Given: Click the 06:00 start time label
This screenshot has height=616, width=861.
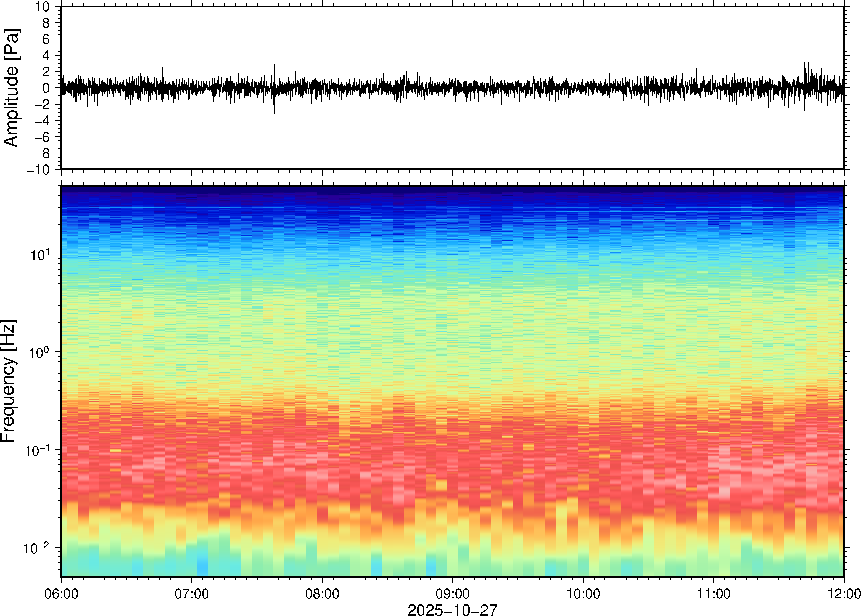Looking at the screenshot, I should click(62, 594).
